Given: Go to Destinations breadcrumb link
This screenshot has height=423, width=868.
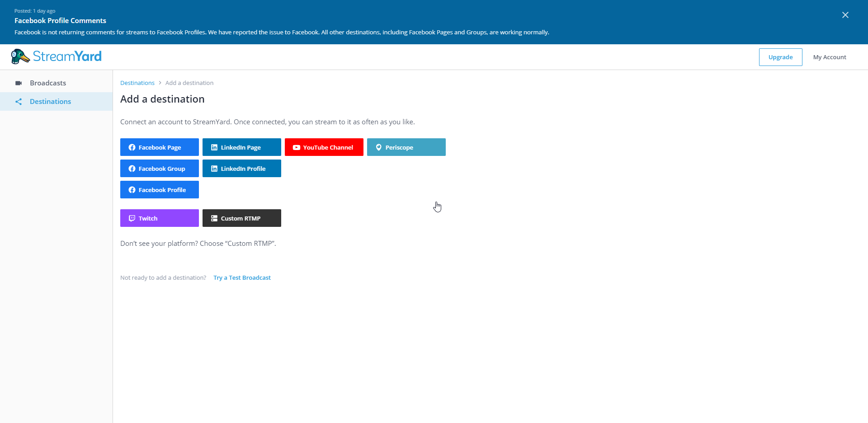Looking at the screenshot, I should pos(137,83).
